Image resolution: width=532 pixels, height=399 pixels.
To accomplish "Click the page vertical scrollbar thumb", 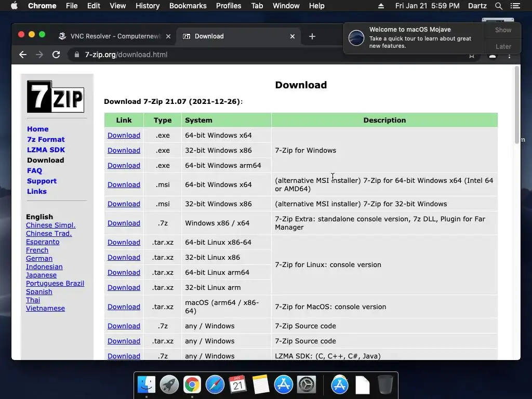I will click(517, 105).
